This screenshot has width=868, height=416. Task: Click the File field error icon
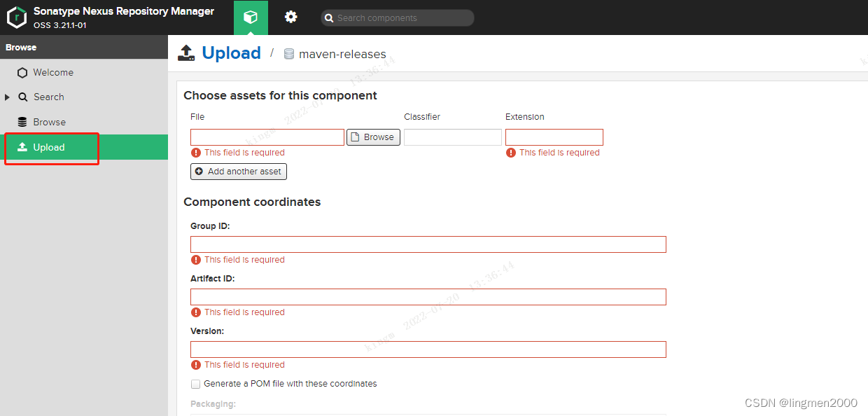196,153
